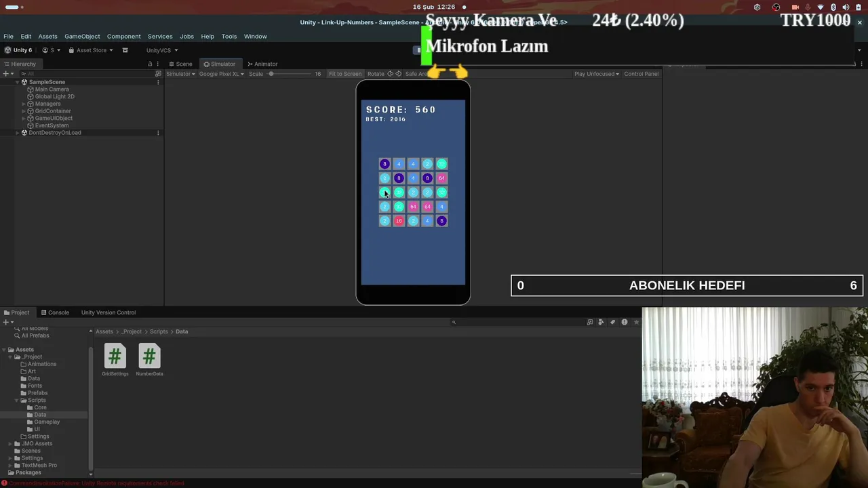Click the Hierarchy search-by-type icon
This screenshot has height=488, width=868.
pyautogui.click(x=158, y=74)
